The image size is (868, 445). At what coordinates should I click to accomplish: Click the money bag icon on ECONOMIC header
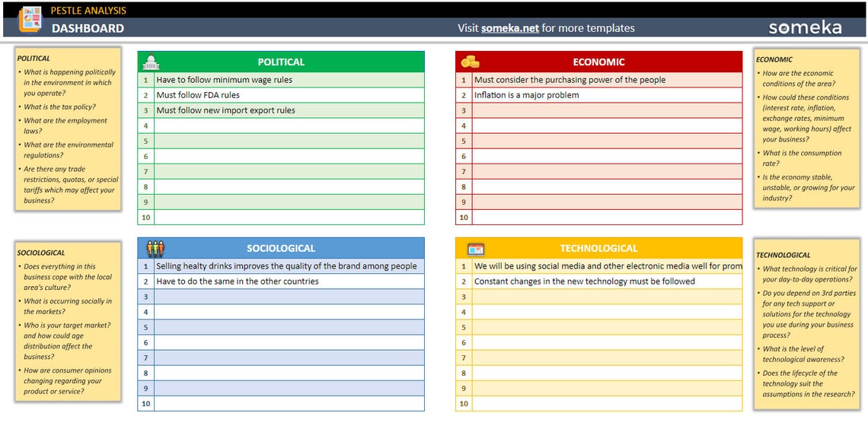470,61
